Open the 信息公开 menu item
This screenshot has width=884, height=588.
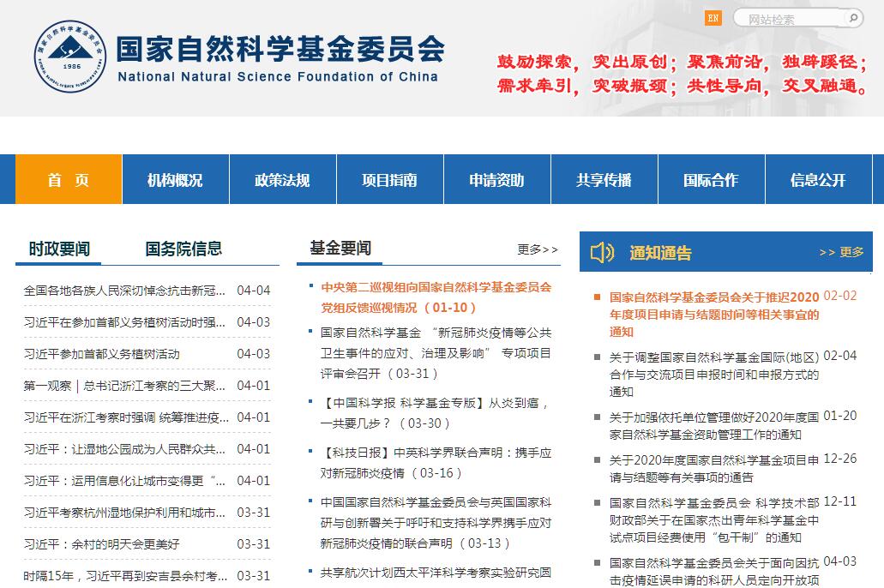coord(818,179)
